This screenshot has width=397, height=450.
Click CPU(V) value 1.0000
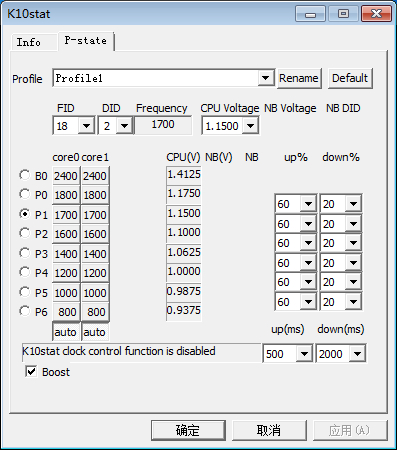pos(184,272)
